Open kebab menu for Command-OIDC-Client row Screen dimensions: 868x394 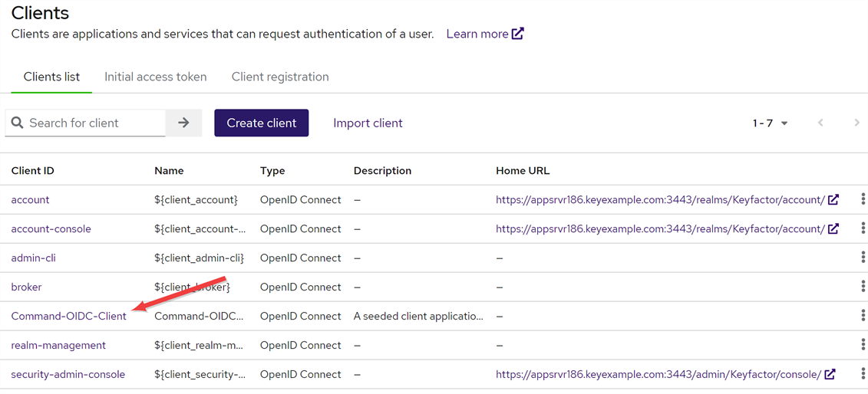[863, 316]
